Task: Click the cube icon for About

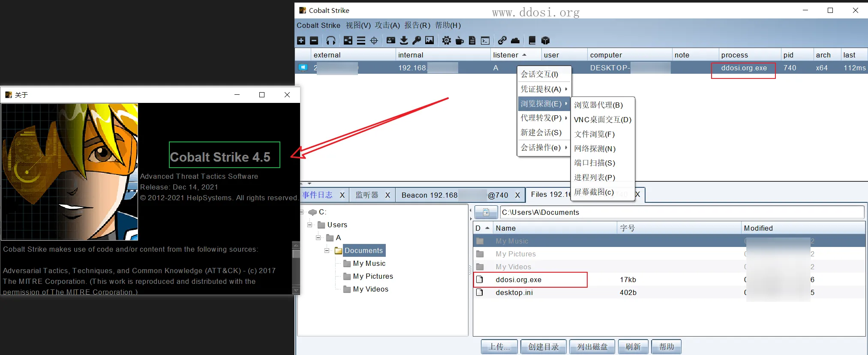Action: point(545,40)
